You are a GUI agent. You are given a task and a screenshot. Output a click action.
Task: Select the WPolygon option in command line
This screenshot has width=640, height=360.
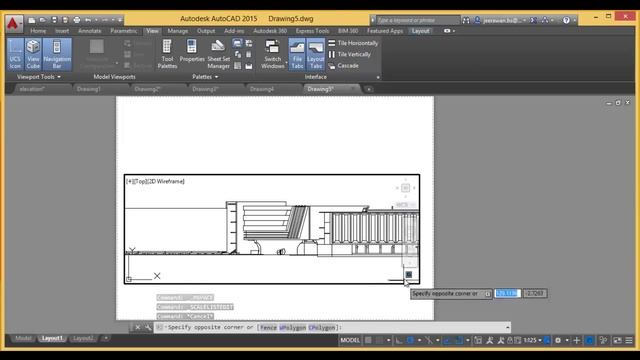(x=293, y=327)
